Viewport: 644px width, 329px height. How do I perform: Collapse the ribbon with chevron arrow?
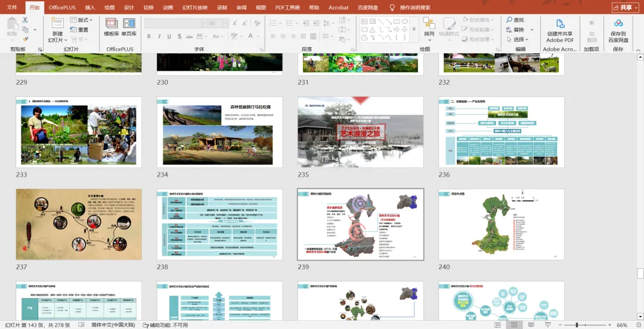click(638, 50)
